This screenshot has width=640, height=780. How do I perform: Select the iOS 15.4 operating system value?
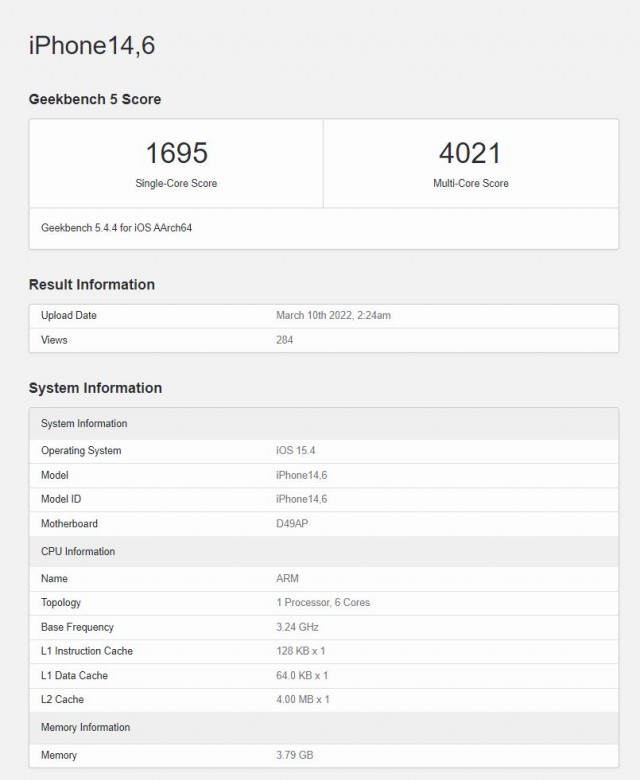[x=295, y=451]
